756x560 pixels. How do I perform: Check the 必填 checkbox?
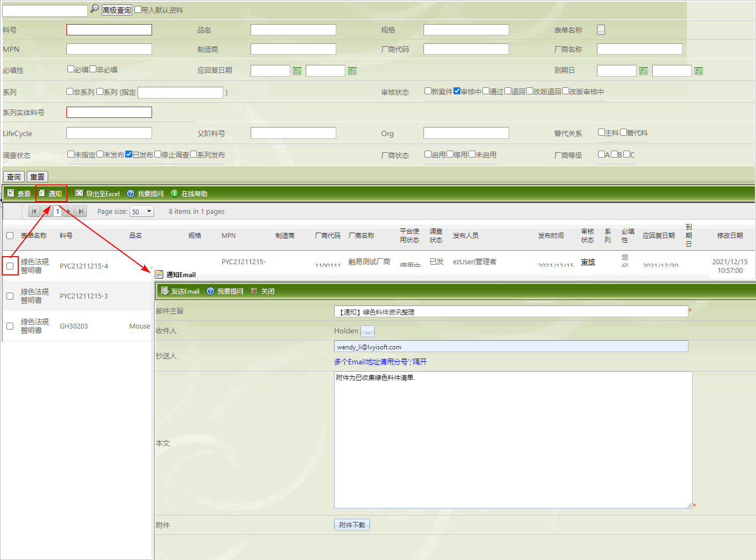[x=71, y=69]
